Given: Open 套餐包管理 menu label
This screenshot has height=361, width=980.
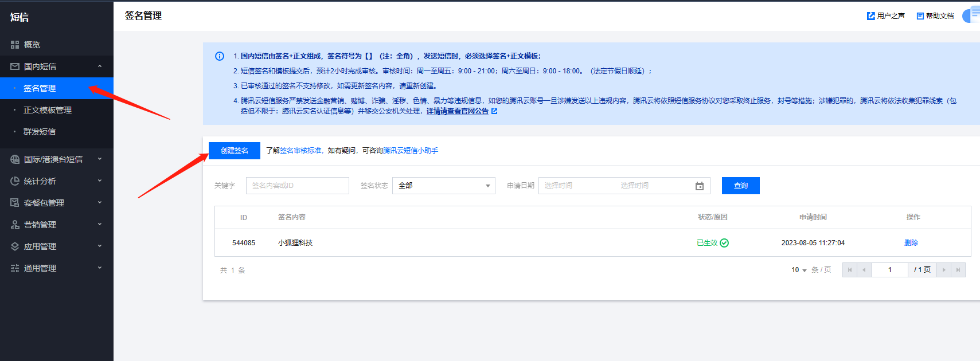Looking at the screenshot, I should [x=44, y=203].
